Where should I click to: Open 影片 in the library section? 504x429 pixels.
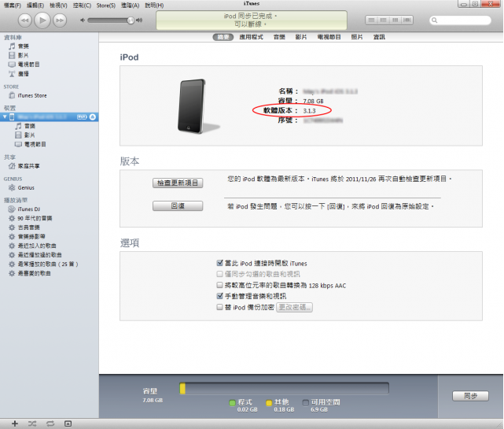(x=23, y=55)
